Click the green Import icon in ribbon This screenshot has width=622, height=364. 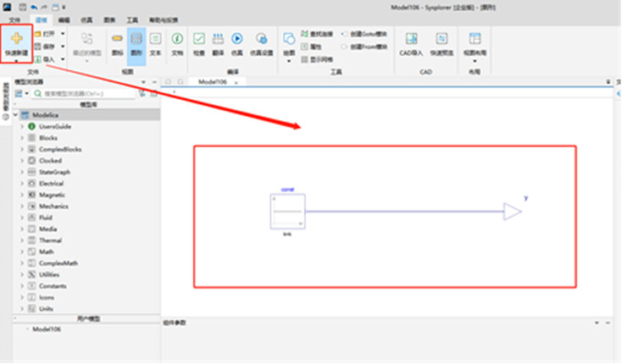37,59
